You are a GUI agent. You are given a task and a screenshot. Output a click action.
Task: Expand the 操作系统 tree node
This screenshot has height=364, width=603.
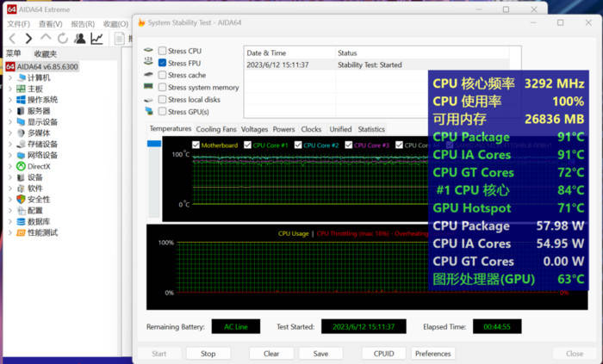[x=10, y=100]
